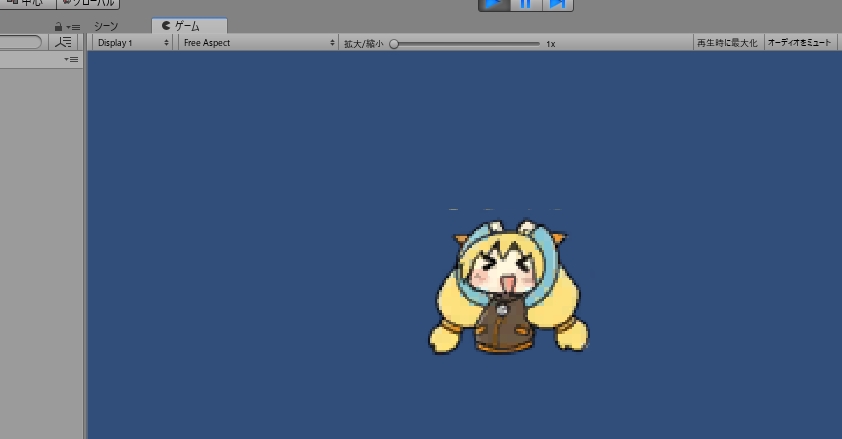The width and height of the screenshot is (842, 439).
Task: Toggle 再生時に最大化 button
Action: (727, 43)
